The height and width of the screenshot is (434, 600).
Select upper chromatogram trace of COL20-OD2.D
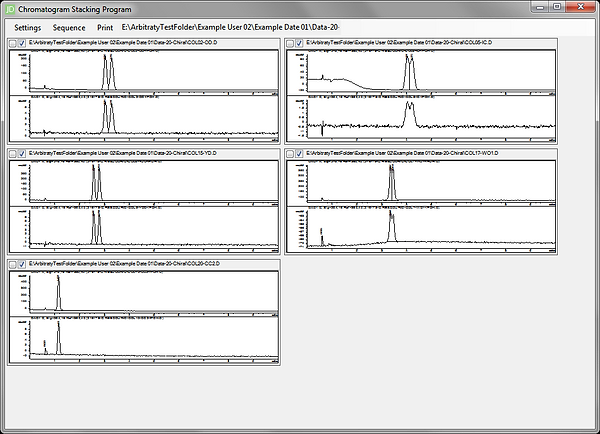pos(144,294)
